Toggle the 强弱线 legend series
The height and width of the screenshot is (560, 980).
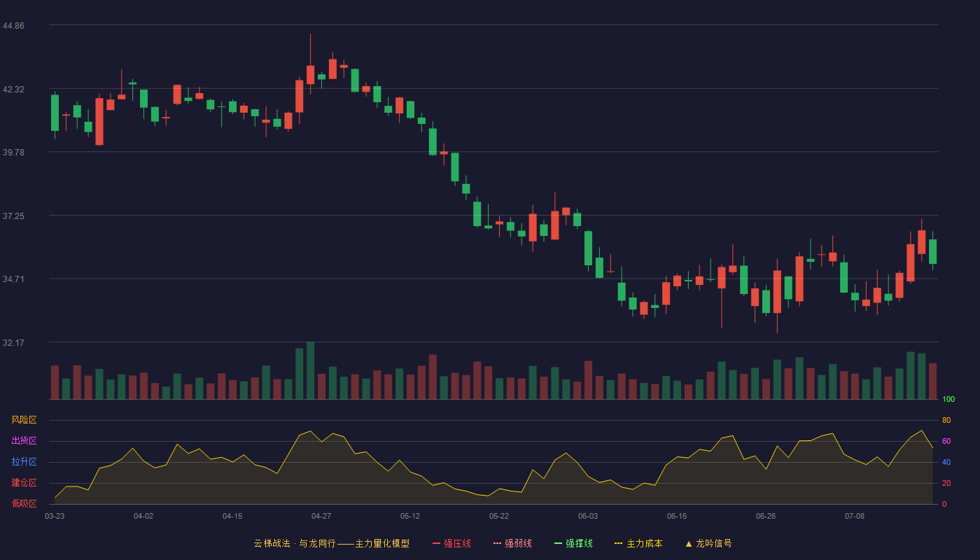pyautogui.click(x=512, y=543)
